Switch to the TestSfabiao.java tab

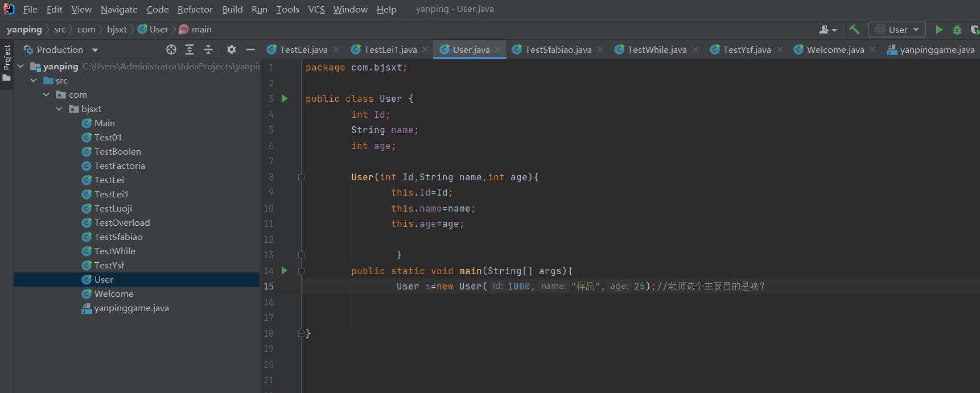pos(558,49)
